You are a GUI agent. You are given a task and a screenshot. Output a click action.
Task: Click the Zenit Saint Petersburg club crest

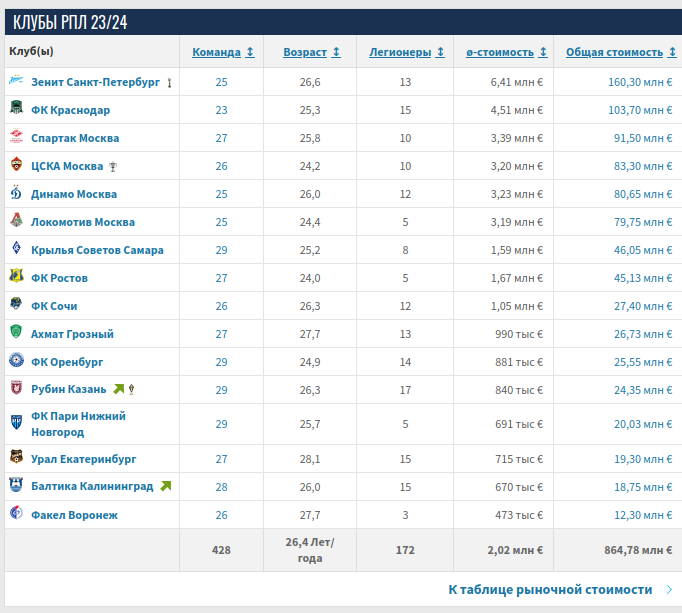coord(16,80)
